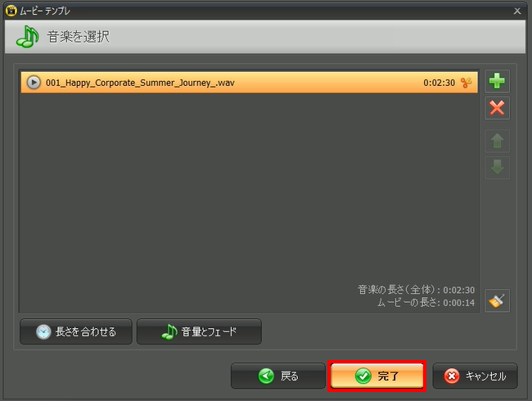Screen dimensions: 532x401
Task: Remove selected track with the red X icon
Action: [x=497, y=108]
